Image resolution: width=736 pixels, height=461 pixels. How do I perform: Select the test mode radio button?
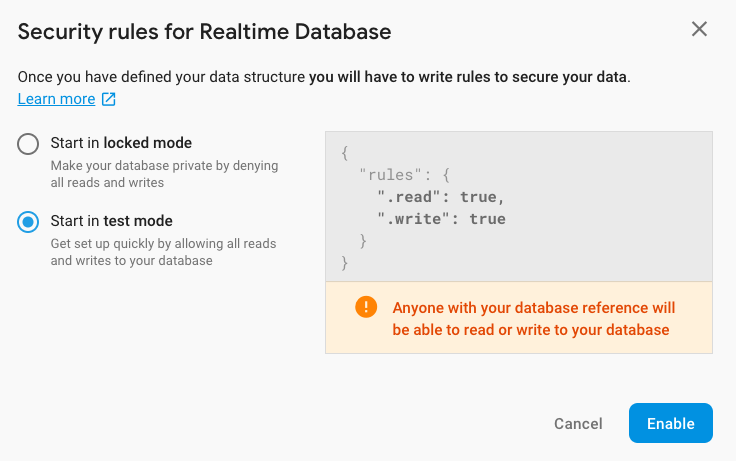point(28,222)
